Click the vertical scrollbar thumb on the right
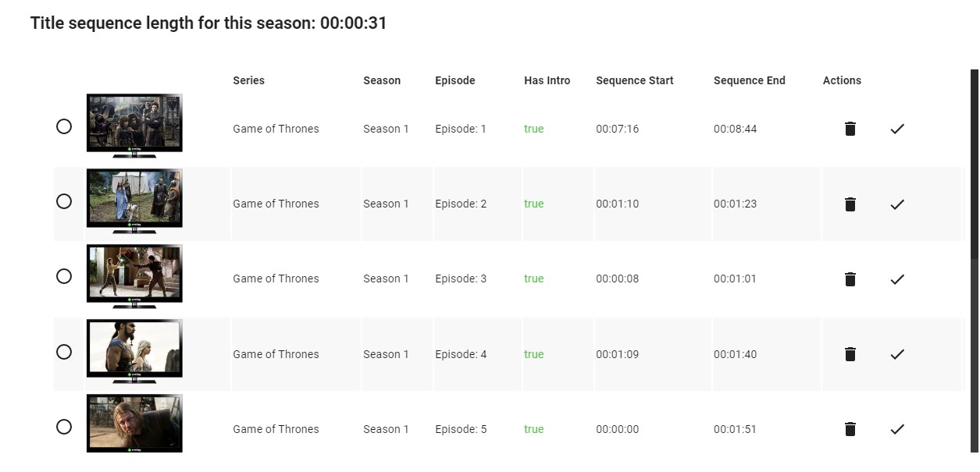This screenshot has width=980, height=472. coord(975,164)
